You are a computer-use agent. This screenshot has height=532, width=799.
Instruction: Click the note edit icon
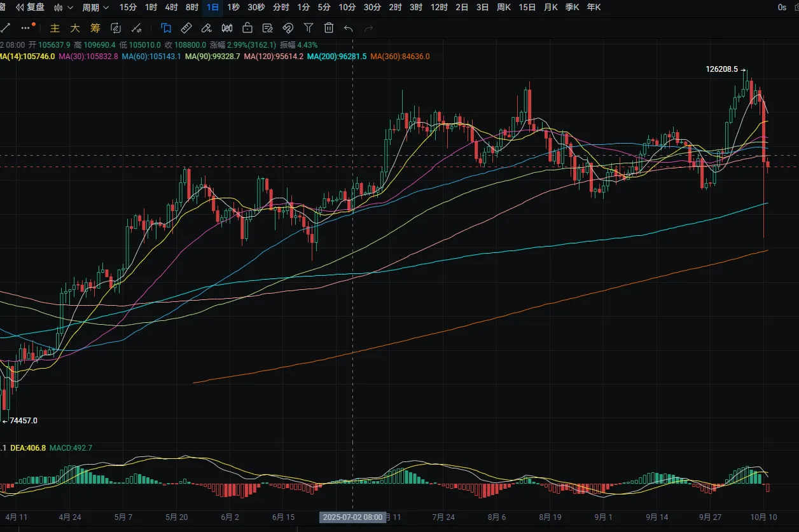click(x=268, y=28)
